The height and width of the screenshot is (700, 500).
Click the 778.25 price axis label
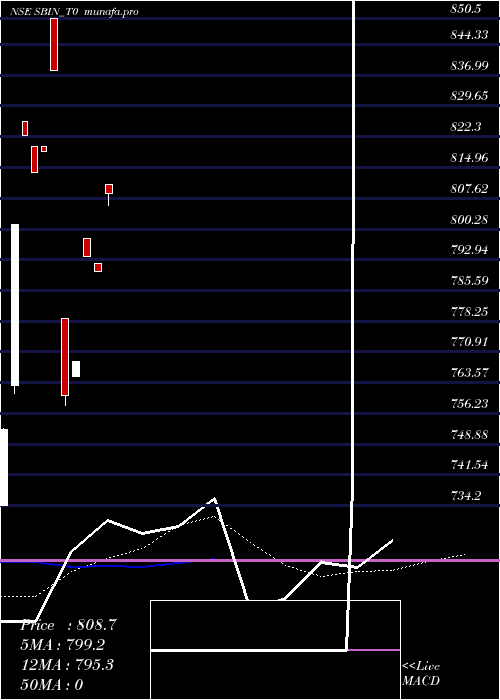click(469, 312)
